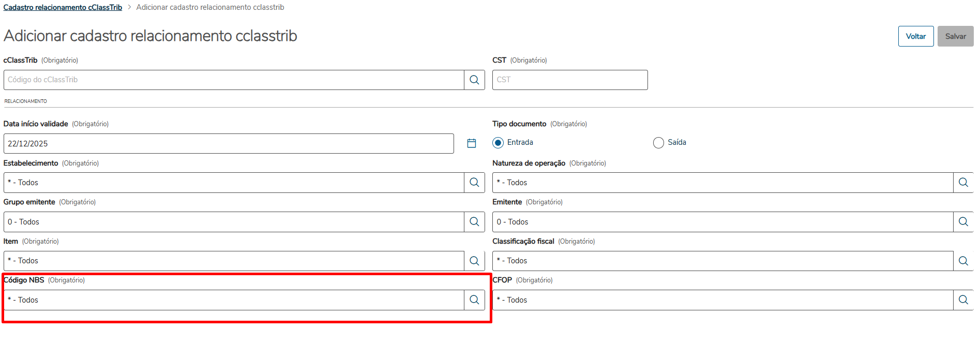Focus the Código do cClassTrib input
The image size is (980, 344).
(x=233, y=80)
